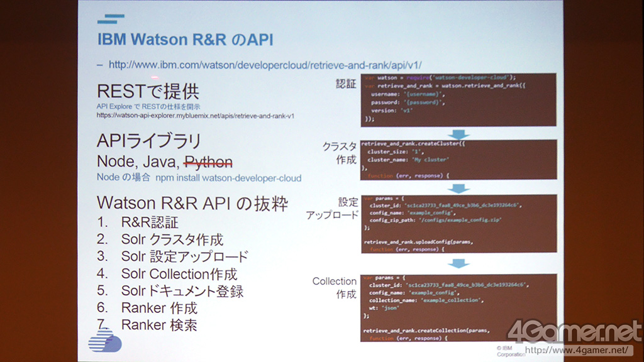This screenshot has width=644, height=362.
Task: Open the watson-api-explorer.mybluemix.net URL
Action: coord(196,116)
